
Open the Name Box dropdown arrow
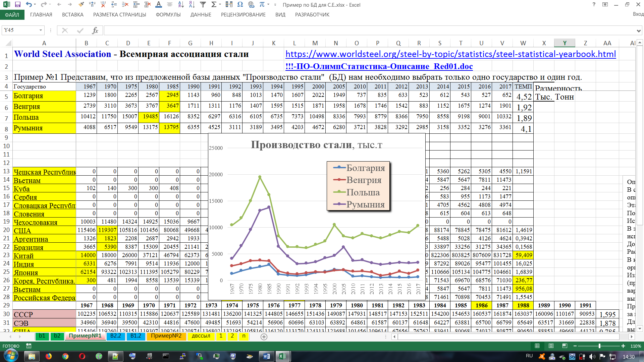pyautogui.click(x=41, y=31)
